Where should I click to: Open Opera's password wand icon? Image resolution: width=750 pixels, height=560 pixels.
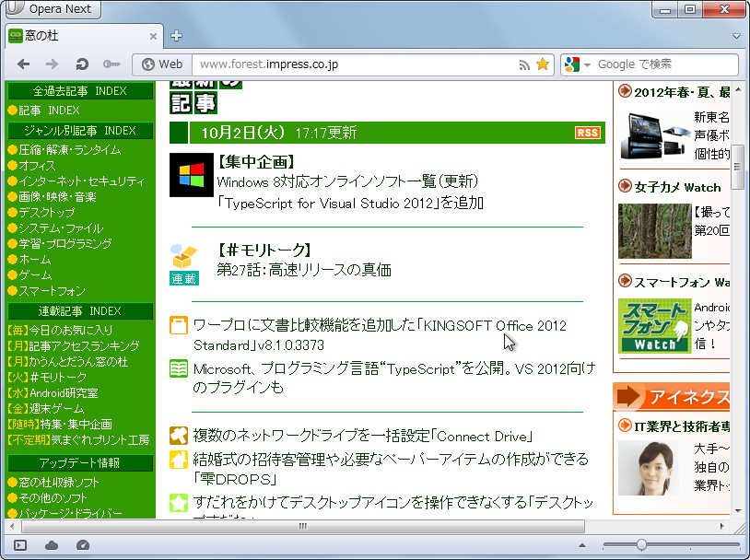point(111,64)
